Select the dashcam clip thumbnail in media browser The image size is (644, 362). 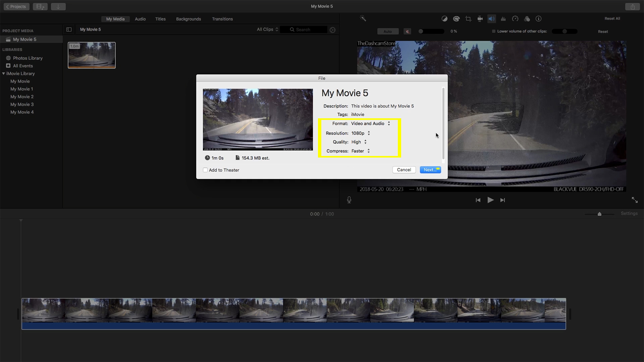(x=92, y=55)
